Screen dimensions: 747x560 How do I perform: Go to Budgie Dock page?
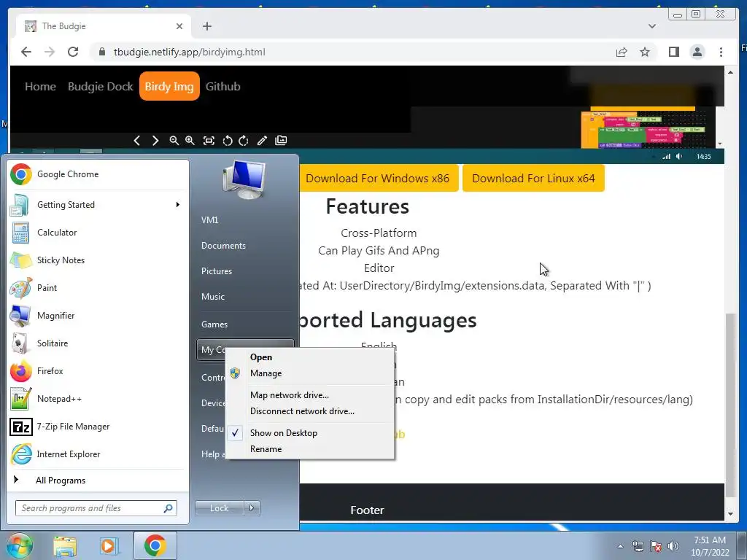[101, 87]
